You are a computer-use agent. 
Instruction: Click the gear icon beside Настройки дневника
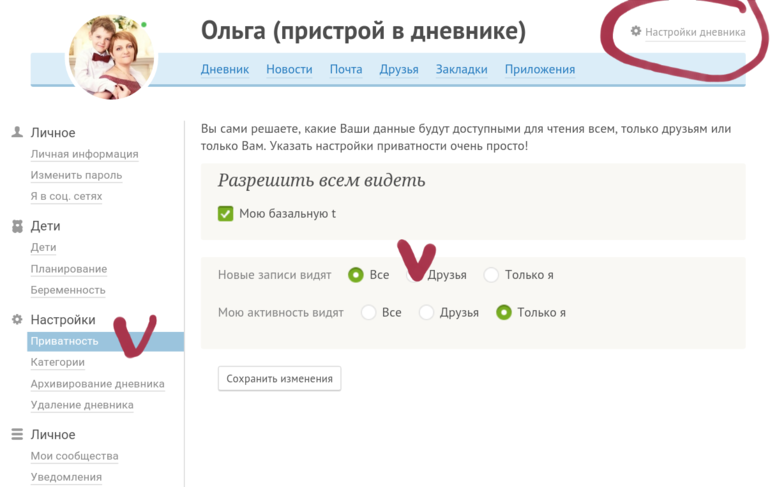tap(635, 32)
